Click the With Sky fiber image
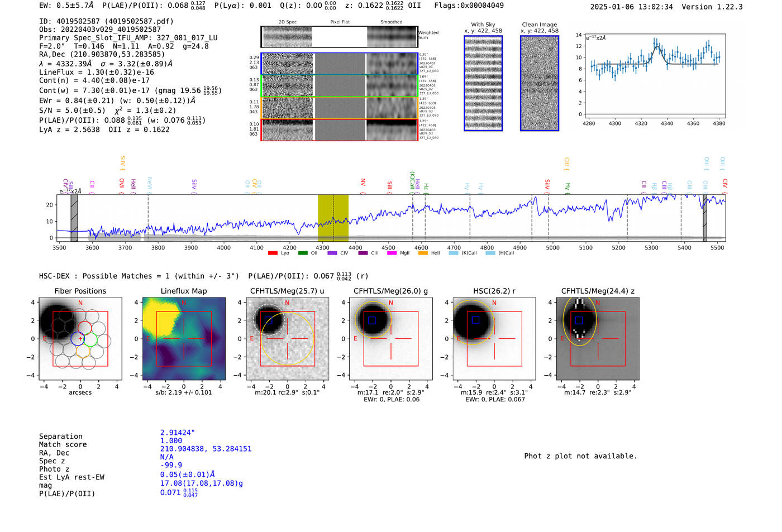This screenshot has width=782, height=532. (483, 83)
